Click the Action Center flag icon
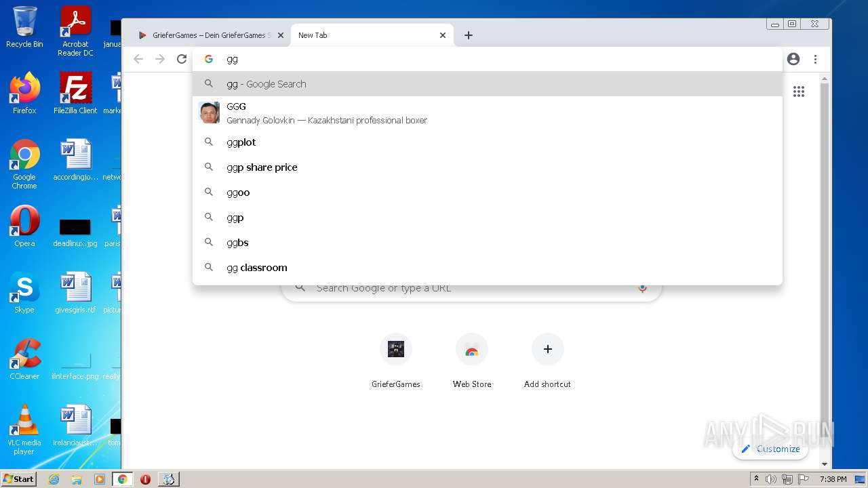This screenshot has width=868, height=488. tap(802, 479)
